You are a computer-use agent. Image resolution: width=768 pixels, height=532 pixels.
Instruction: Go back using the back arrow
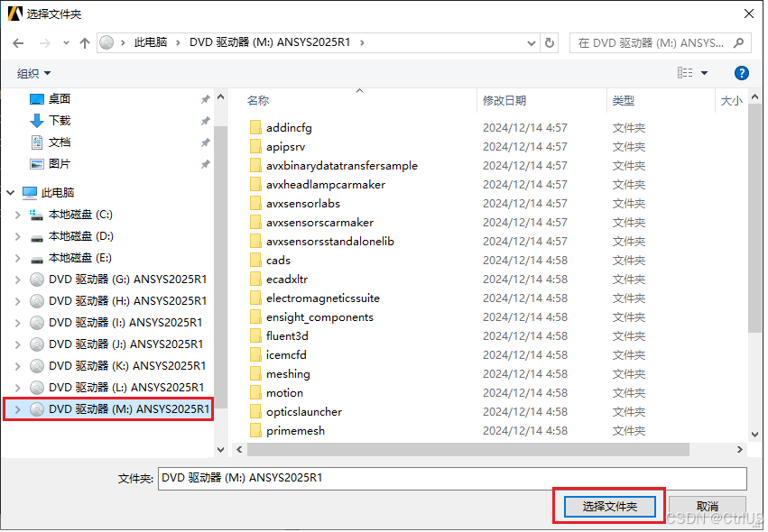click(18, 43)
